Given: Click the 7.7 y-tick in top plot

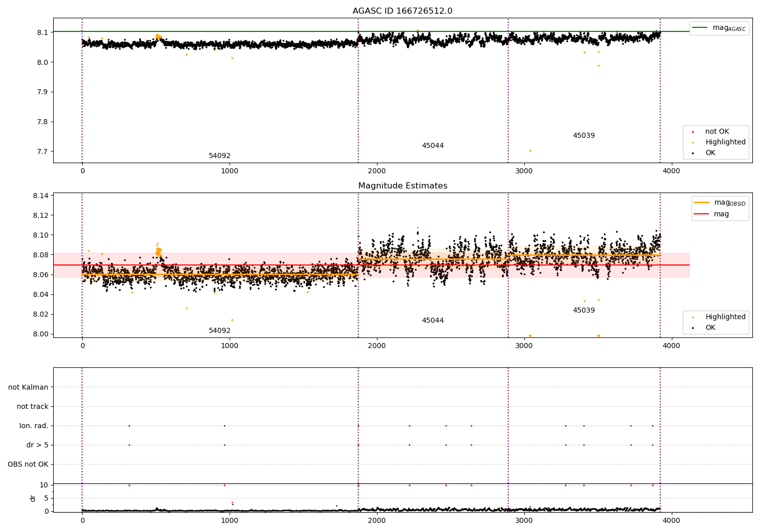Looking at the screenshot, I should [x=42, y=152].
